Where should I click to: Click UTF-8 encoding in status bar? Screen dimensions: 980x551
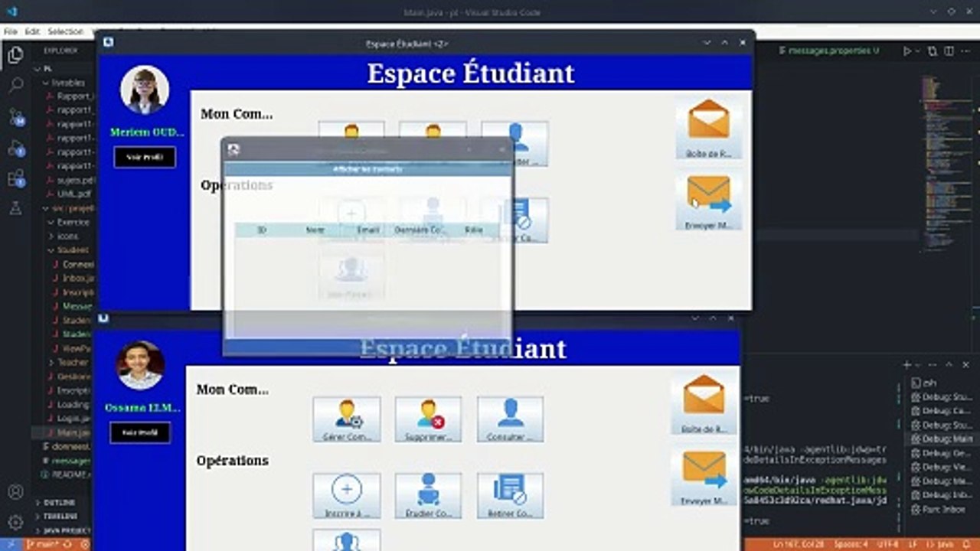[887, 544]
